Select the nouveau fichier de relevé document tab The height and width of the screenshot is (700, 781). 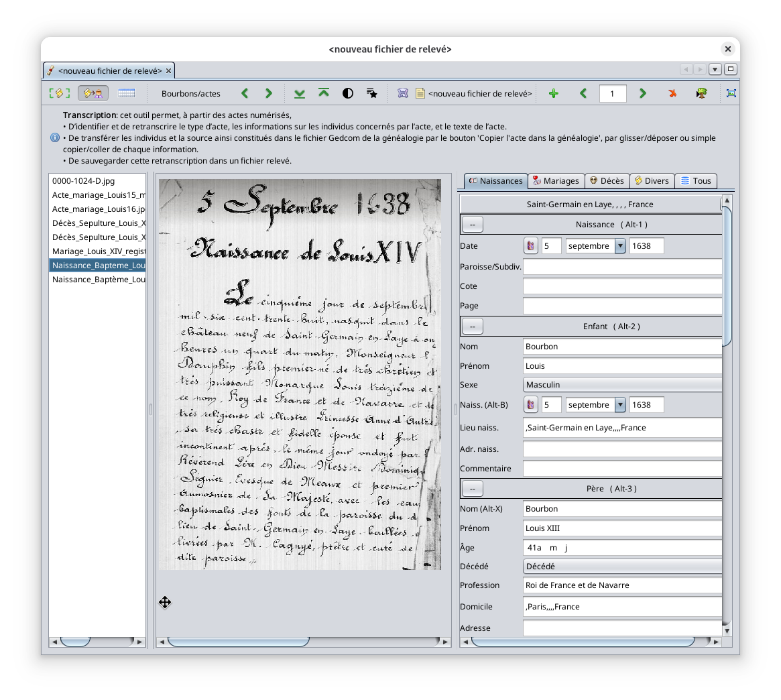tap(109, 71)
